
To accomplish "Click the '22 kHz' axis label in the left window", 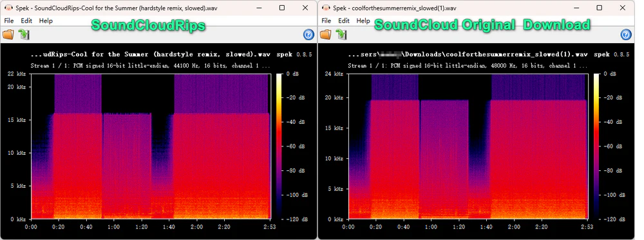I will [x=17, y=74].
